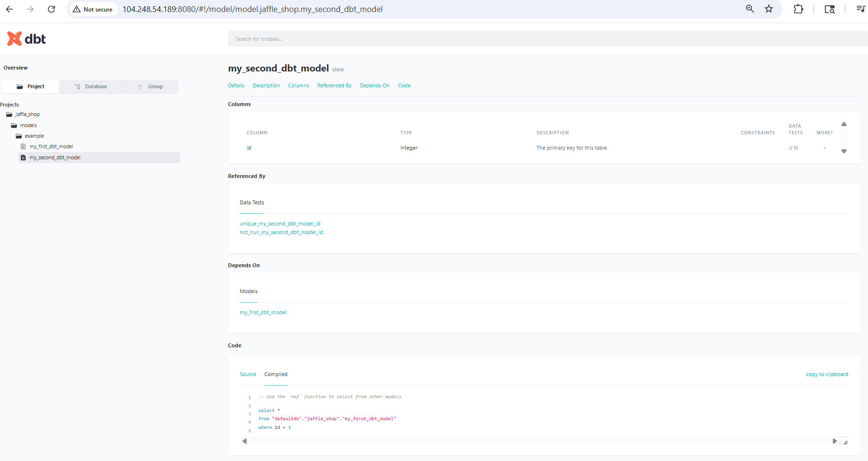Viewport: 868px width, 461px height.
Task: Bookmark page with star icon
Action: (x=769, y=9)
